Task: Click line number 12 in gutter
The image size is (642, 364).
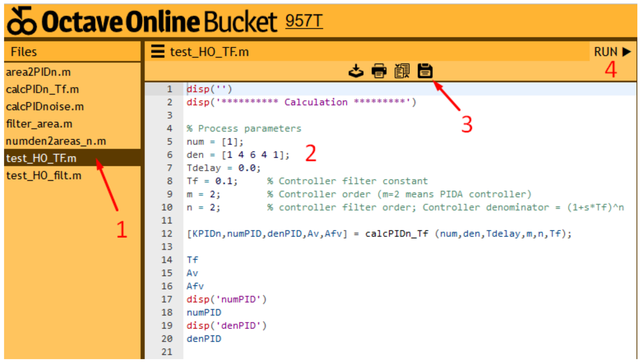Action: pos(167,234)
